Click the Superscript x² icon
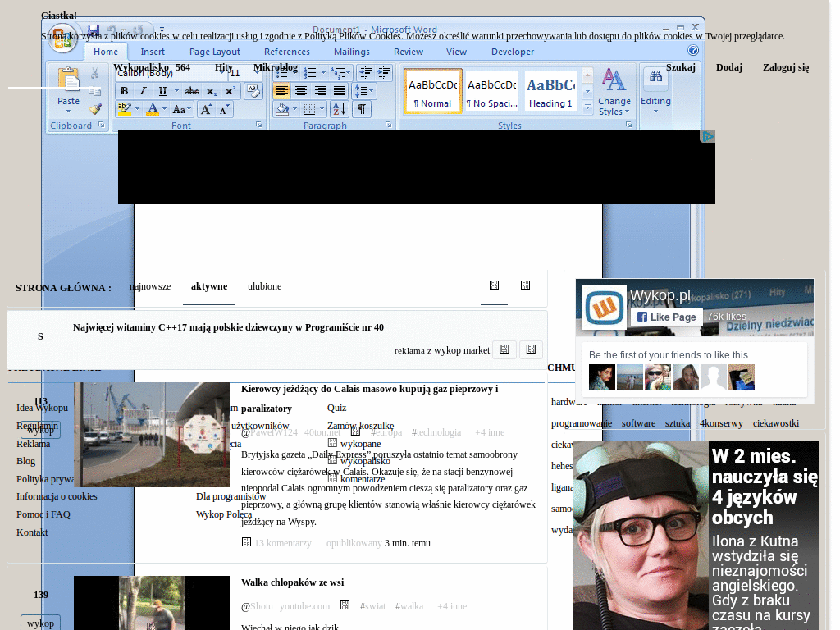 tap(231, 91)
